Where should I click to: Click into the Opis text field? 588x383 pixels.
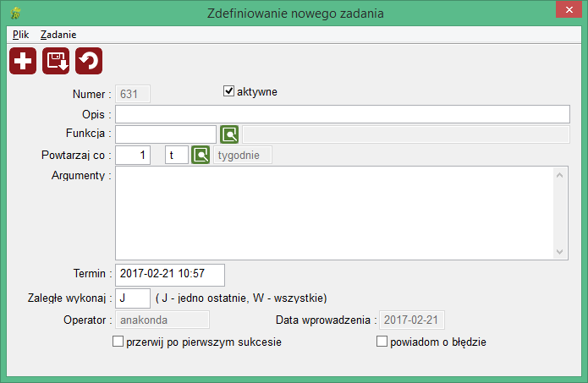click(343, 114)
